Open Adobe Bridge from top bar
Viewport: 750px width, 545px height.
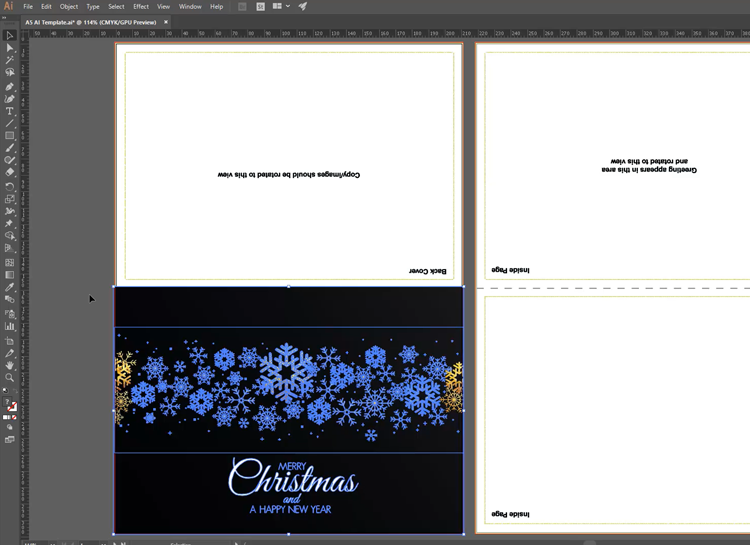[x=243, y=7]
